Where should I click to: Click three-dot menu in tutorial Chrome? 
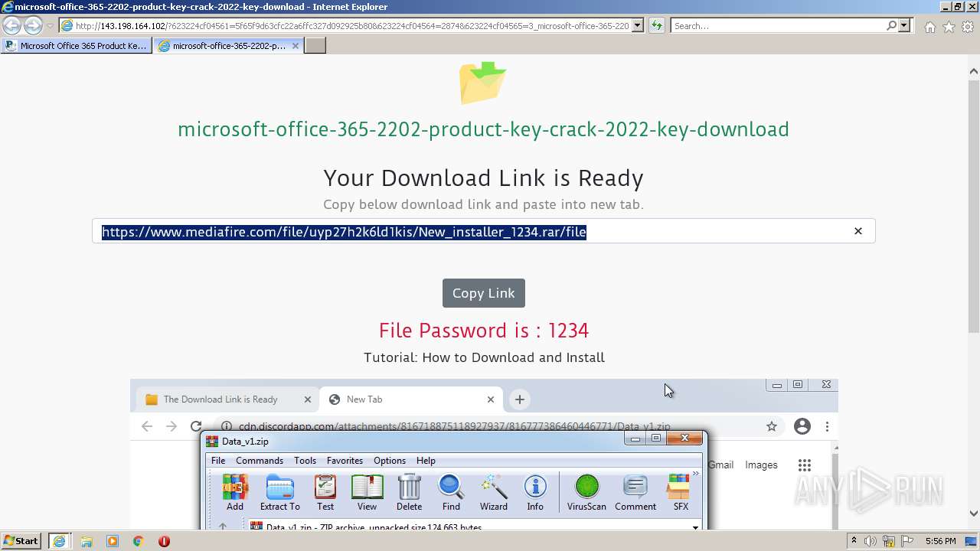point(827,426)
